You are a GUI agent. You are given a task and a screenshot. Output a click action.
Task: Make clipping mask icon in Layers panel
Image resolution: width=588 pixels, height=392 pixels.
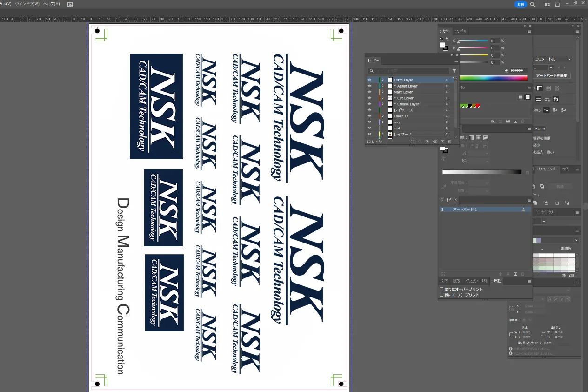tap(427, 142)
